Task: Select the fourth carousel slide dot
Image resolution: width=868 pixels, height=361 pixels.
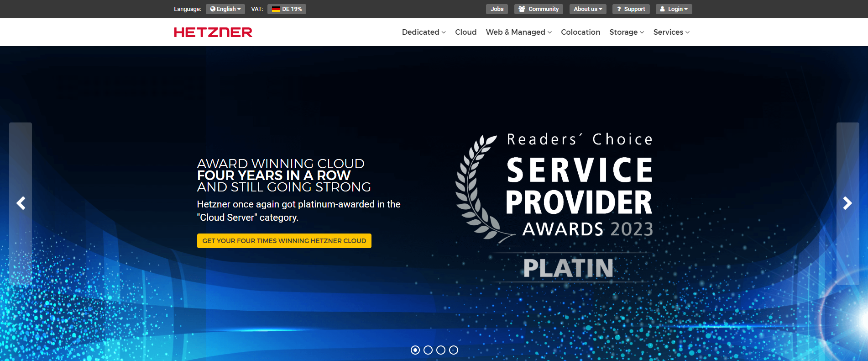Action: tap(454, 350)
